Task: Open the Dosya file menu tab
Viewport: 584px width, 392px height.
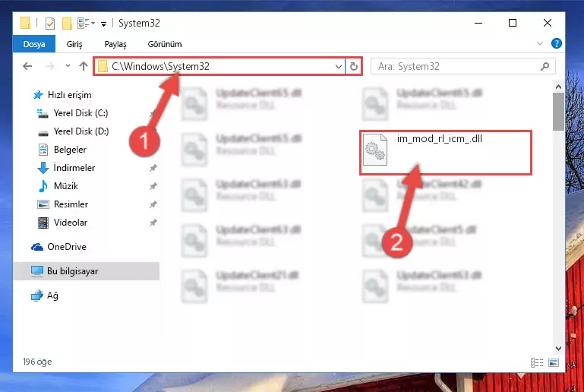Action: click(34, 44)
